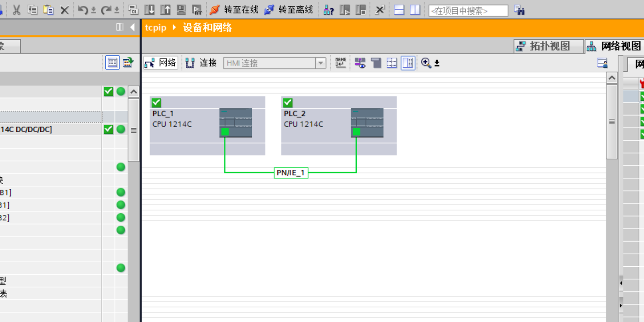Viewport: 644px width, 322px height.
Task: Click PLC_2 CPU module thumbnail
Action: pyautogui.click(x=367, y=123)
